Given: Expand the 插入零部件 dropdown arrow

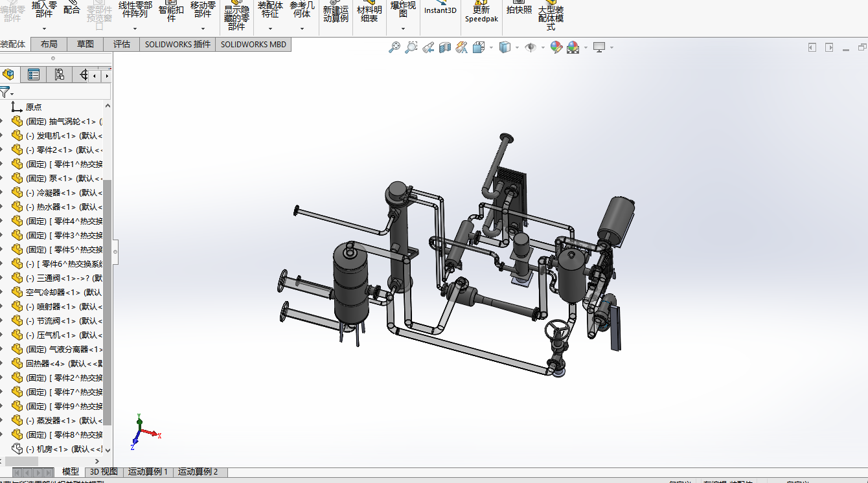Looking at the screenshot, I should coord(44,28).
